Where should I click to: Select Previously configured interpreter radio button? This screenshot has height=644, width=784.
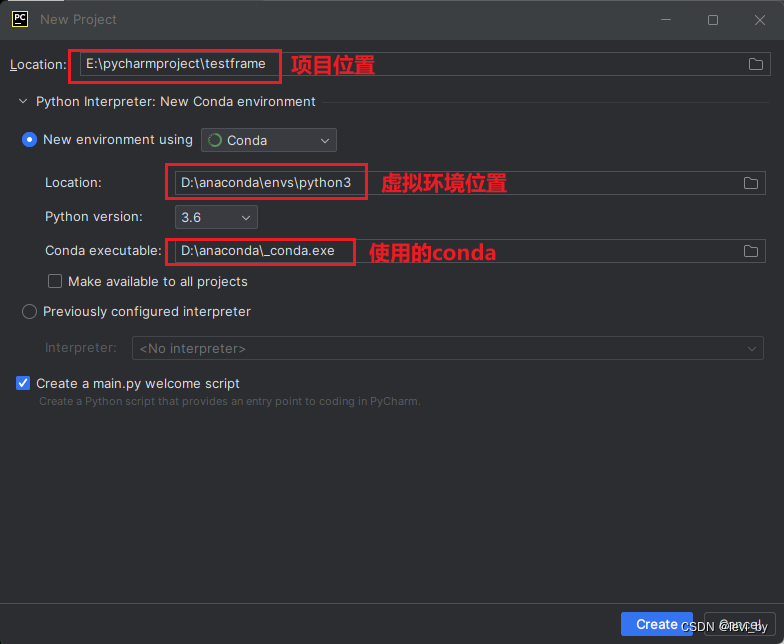pos(30,312)
